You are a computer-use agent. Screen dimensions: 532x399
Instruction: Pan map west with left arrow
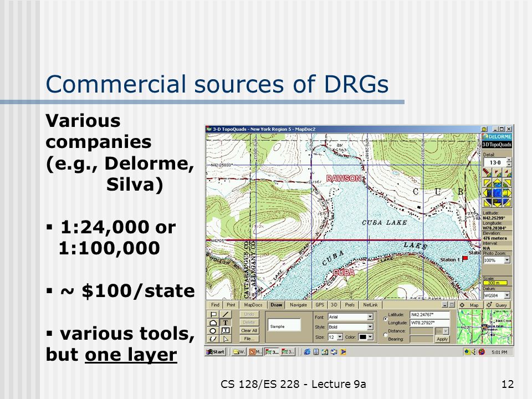(x=487, y=193)
